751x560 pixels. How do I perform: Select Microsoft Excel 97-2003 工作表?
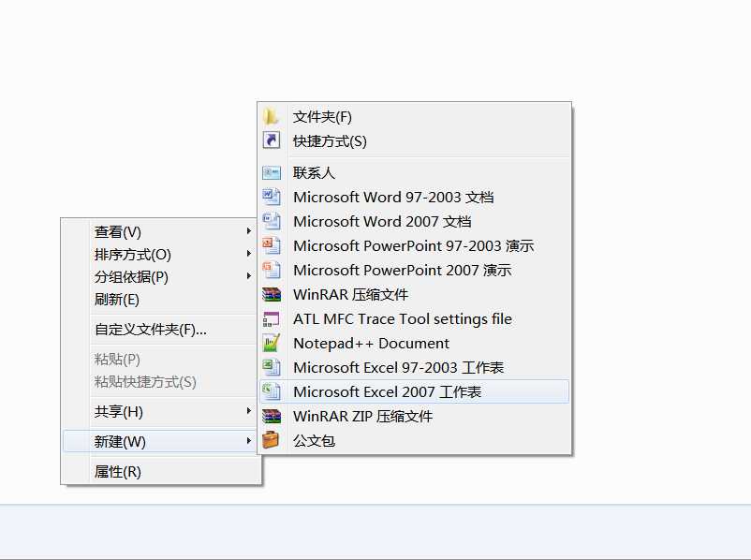coord(414,367)
